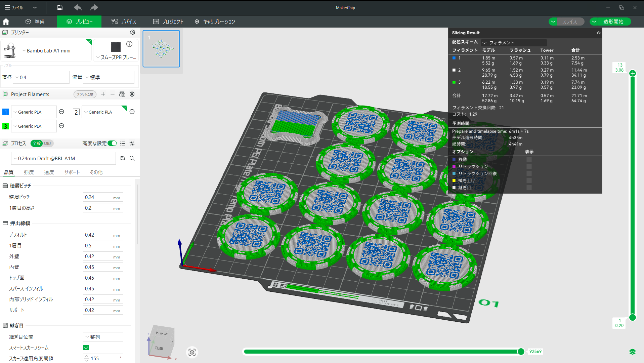Click the save project icon in title bar
644x363 pixels.
click(60, 7)
